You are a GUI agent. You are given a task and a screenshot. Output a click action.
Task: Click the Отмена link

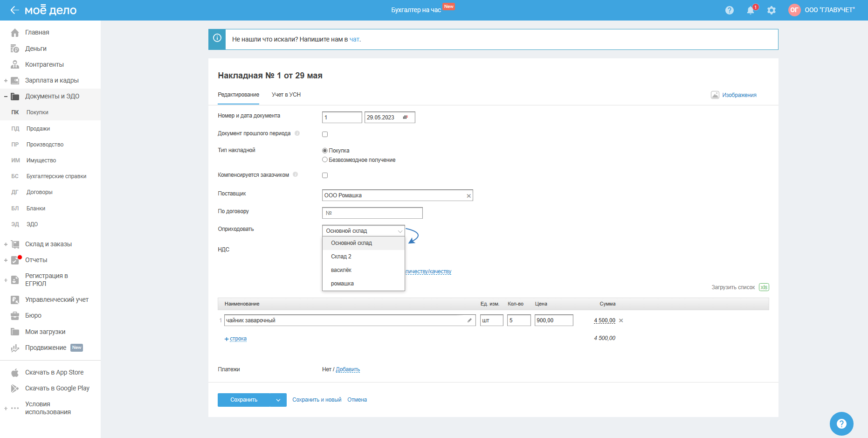[x=357, y=400]
